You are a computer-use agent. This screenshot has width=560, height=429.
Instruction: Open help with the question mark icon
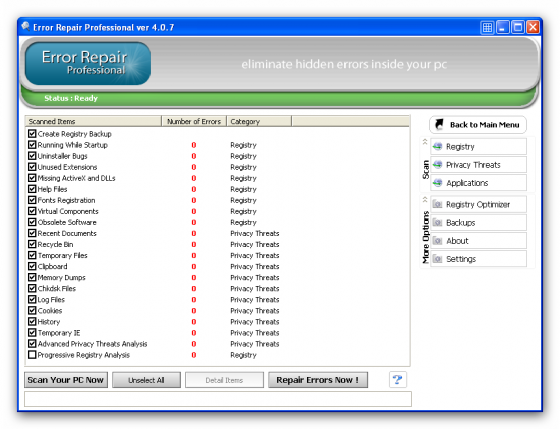(x=398, y=379)
